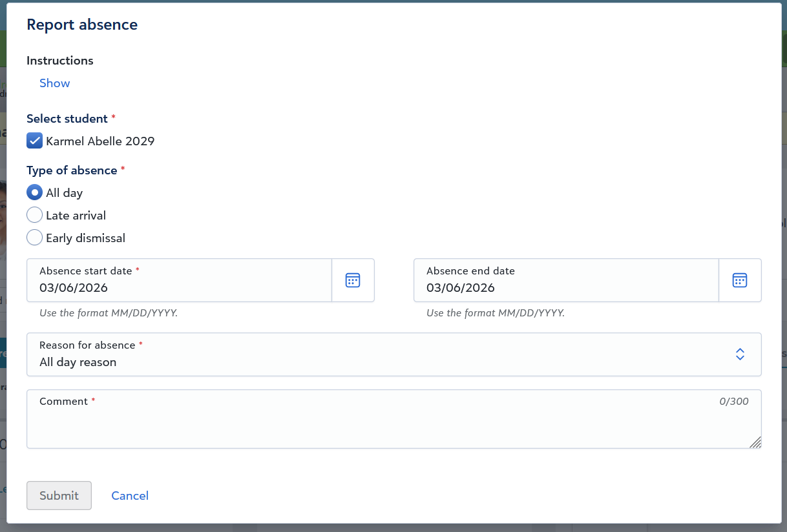Click the Select student section label
Viewport: 787px width, 532px height.
pos(66,118)
